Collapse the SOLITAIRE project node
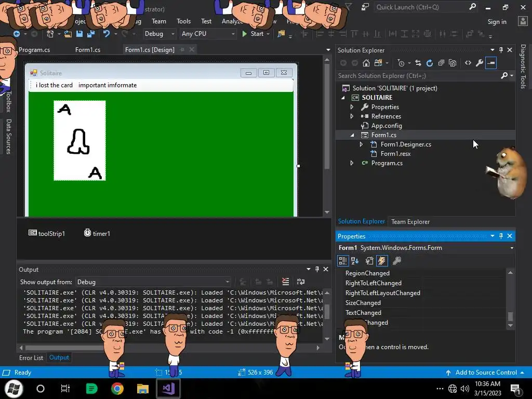The height and width of the screenshot is (399, 532). point(343,98)
